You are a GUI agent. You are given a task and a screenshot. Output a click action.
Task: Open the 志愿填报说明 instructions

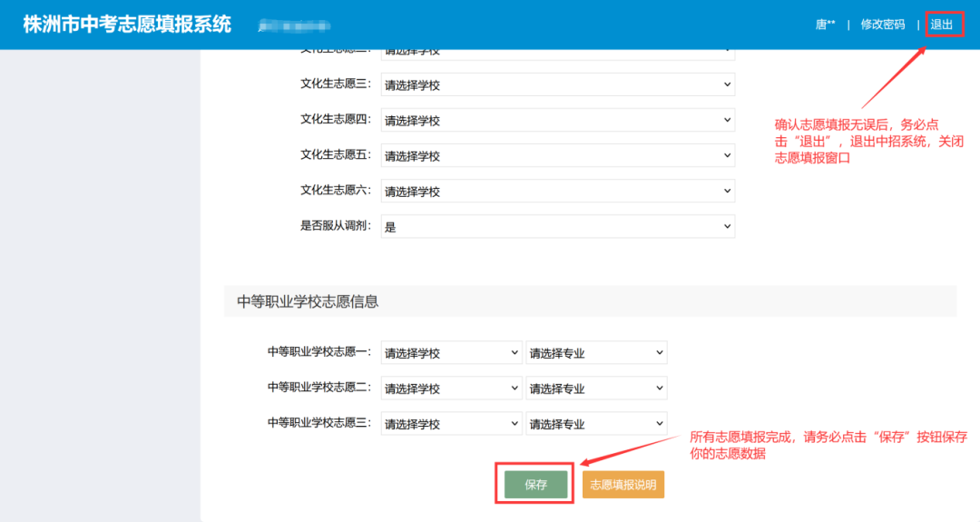(x=623, y=485)
